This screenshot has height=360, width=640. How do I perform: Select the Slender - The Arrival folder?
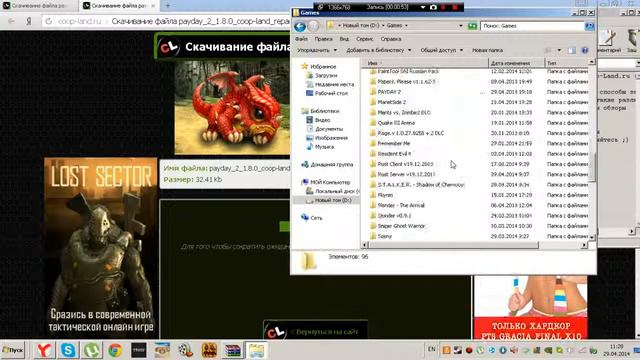(397, 205)
